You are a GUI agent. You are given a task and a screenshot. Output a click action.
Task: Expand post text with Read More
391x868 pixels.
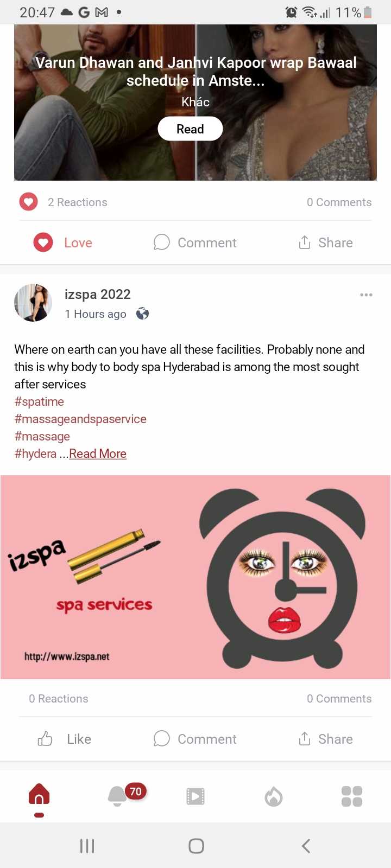pos(98,454)
